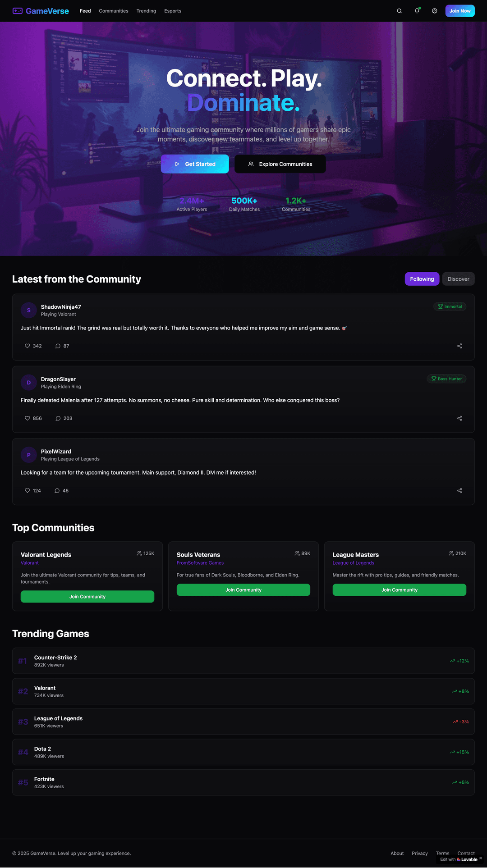Open the user profile icon
Image resolution: width=487 pixels, height=868 pixels.
[435, 11]
